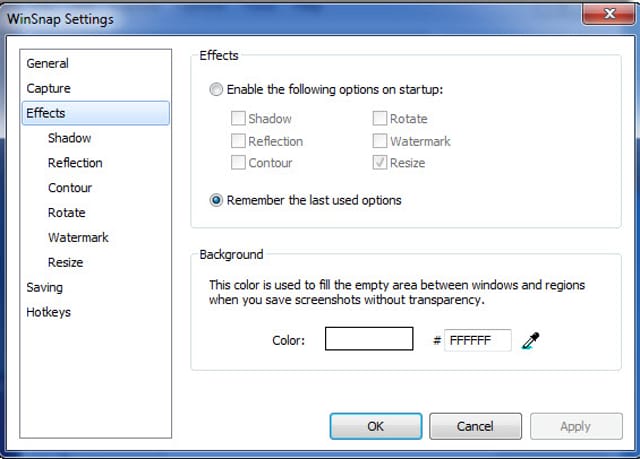This screenshot has height=459, width=640.
Task: Tick the Reflection checkbox
Action: coord(238,141)
